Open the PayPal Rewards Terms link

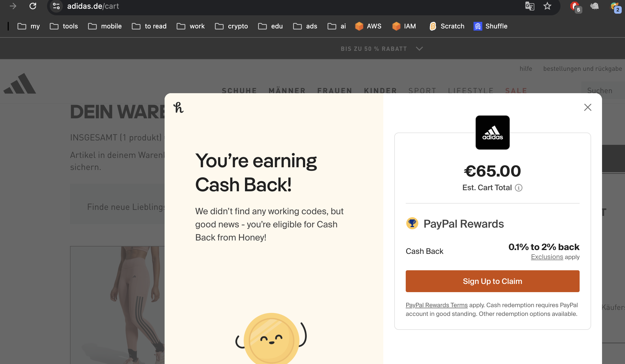(x=436, y=305)
